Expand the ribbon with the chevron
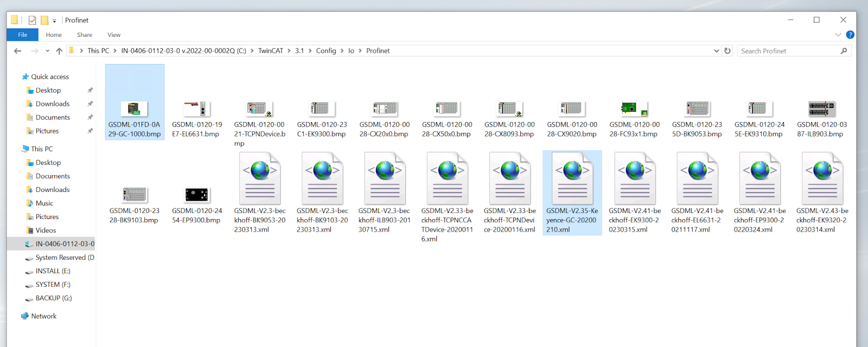868x347 pixels. [838, 35]
